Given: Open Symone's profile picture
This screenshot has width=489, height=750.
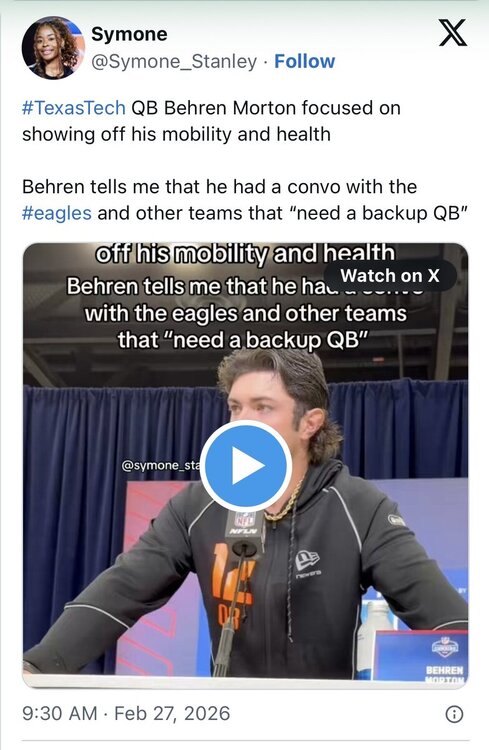Looking at the screenshot, I should point(53,48).
